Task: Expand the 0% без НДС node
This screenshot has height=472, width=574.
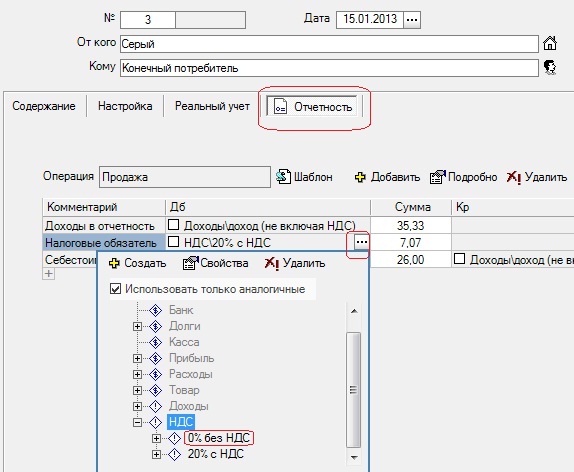Action: pos(156,438)
